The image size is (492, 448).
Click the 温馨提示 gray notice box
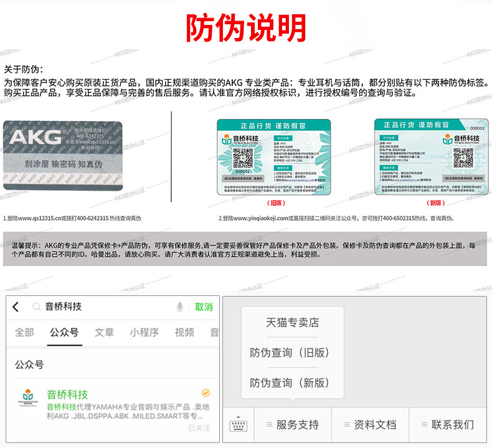point(245,249)
